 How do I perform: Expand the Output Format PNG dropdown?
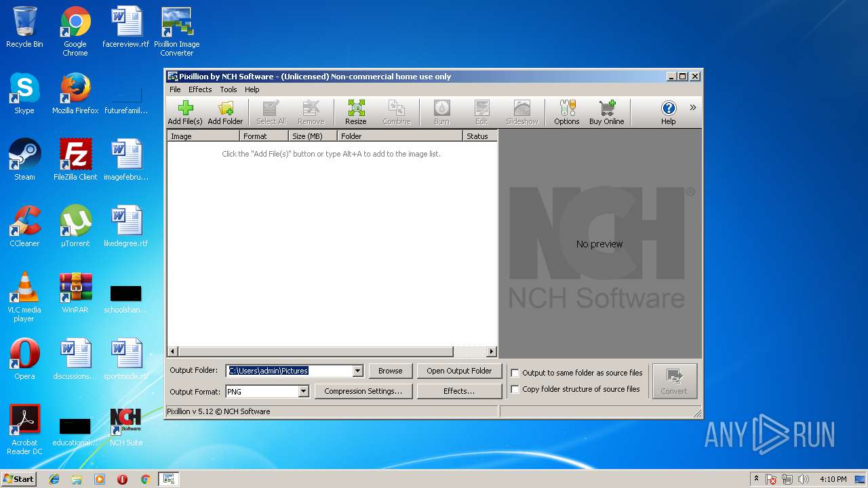click(x=303, y=392)
